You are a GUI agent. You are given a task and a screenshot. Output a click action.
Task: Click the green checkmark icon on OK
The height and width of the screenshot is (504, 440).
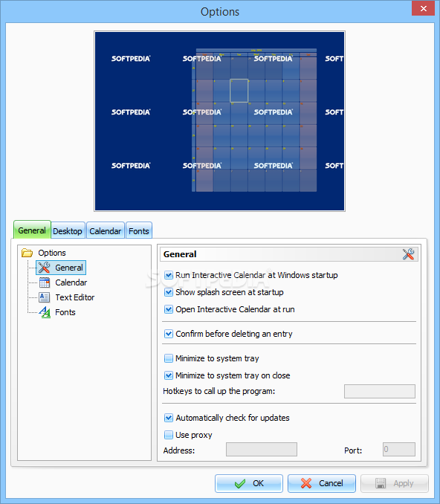[240, 483]
